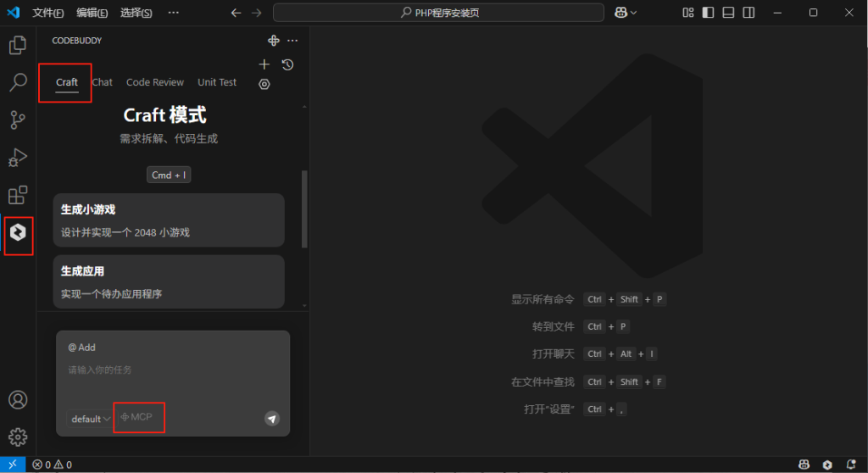Open the CodeBuddy panel in activity bar
This screenshot has height=473, width=868.
coord(18,231)
